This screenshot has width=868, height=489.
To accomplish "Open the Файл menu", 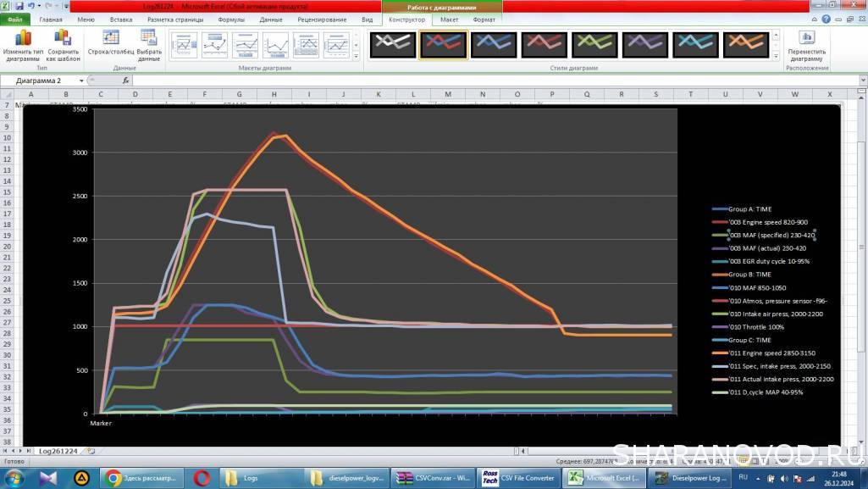I will point(15,19).
